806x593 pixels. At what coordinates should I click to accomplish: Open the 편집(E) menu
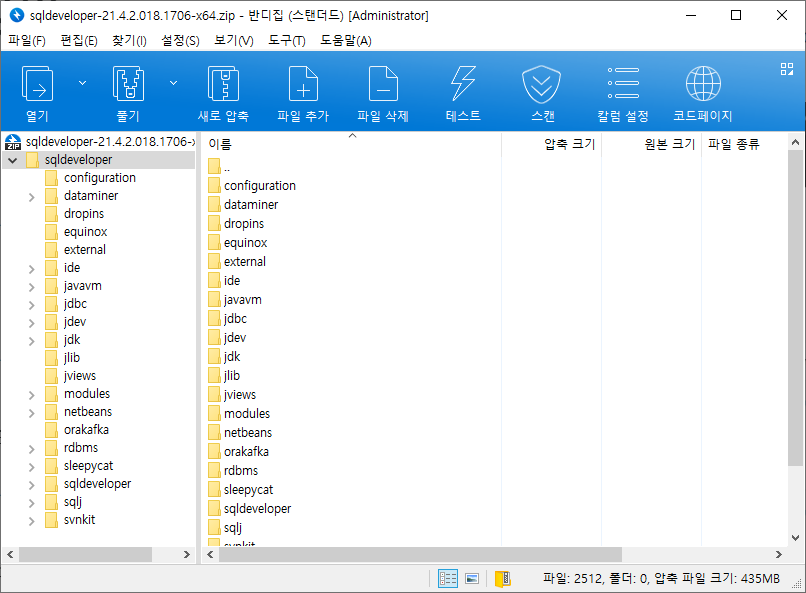coord(79,41)
